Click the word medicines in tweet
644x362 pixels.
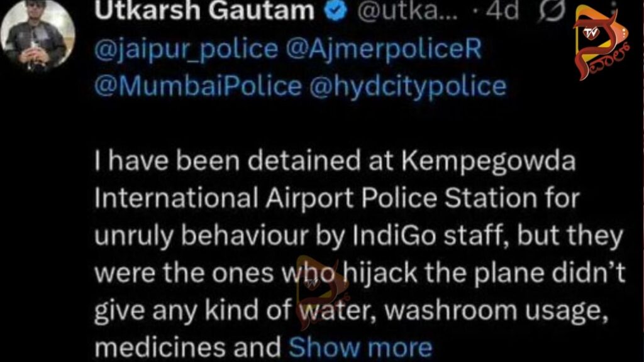tap(160, 348)
